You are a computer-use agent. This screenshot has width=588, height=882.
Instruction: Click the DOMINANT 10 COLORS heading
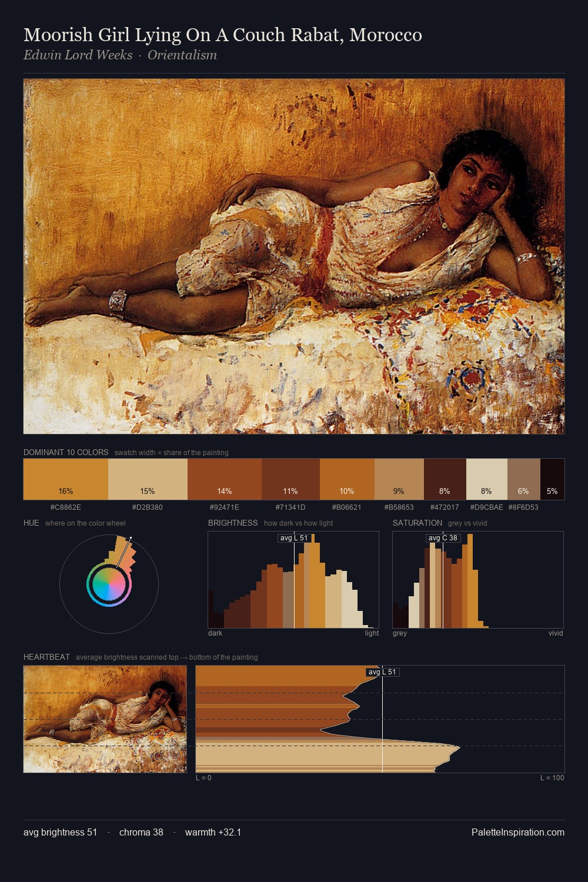coord(66,452)
